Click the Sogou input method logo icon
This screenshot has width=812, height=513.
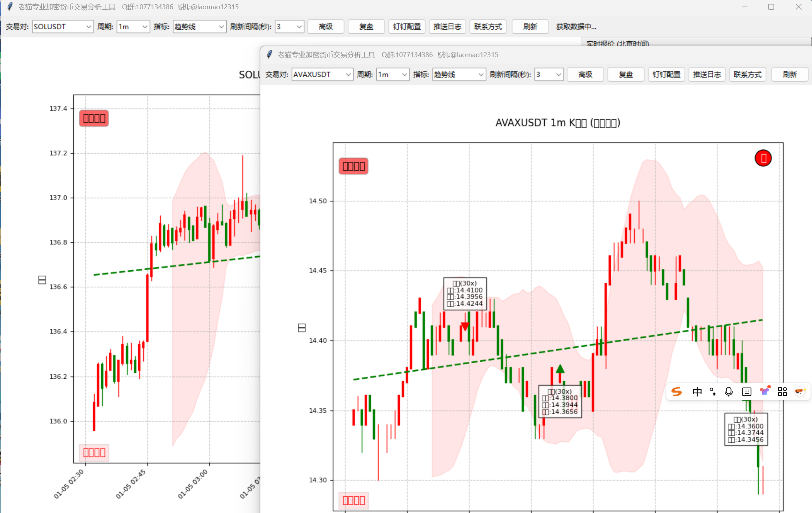[x=676, y=392]
